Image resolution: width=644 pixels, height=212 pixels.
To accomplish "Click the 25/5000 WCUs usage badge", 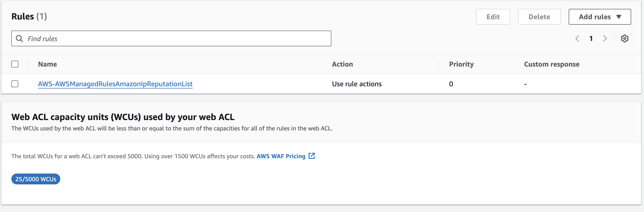I will coord(36,179).
